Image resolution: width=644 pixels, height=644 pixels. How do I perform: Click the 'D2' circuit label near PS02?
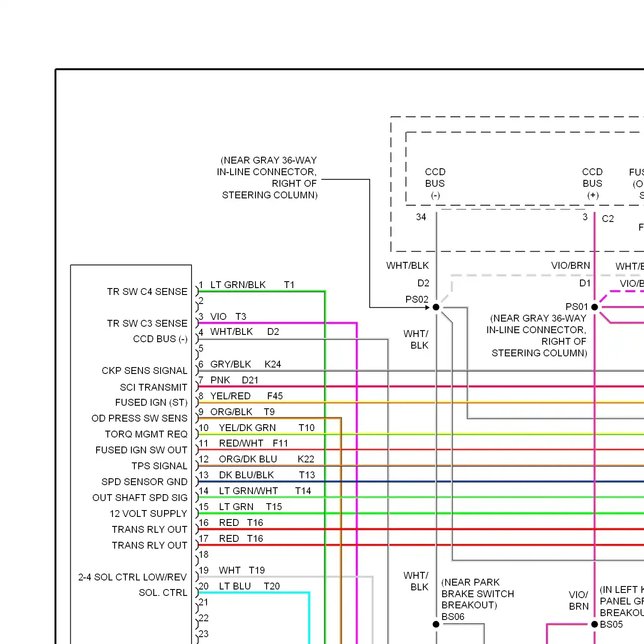coord(423,283)
